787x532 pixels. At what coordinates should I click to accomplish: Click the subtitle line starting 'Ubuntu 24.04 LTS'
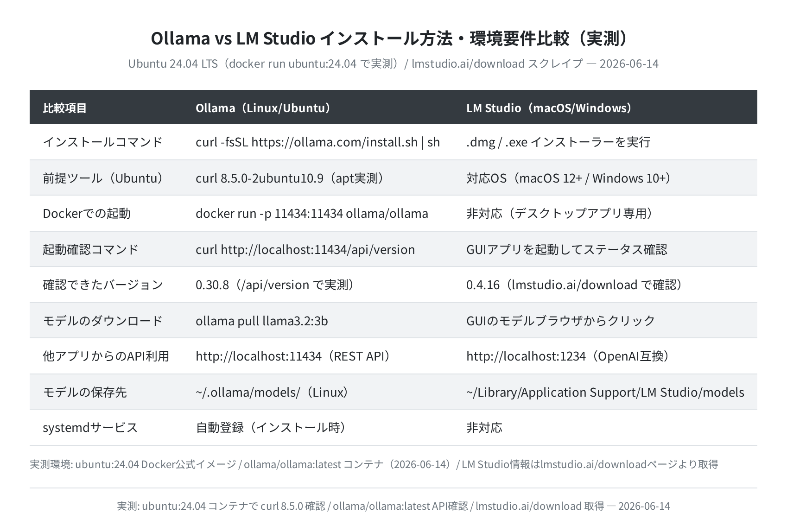pyautogui.click(x=393, y=63)
